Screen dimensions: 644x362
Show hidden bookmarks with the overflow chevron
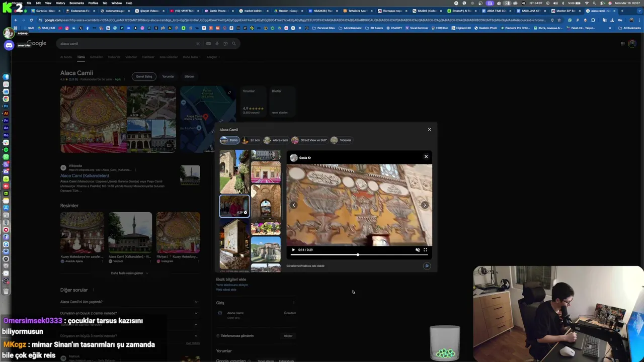(x=610, y=28)
